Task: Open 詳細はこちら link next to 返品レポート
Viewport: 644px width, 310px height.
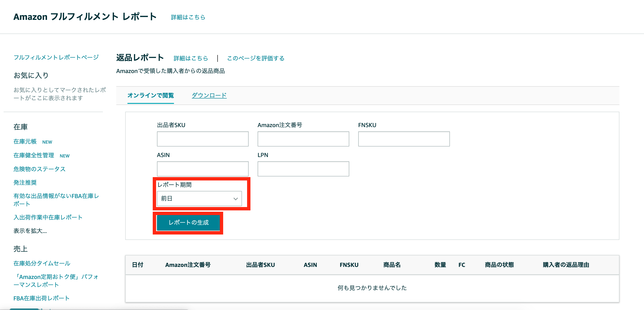Action: tap(191, 58)
